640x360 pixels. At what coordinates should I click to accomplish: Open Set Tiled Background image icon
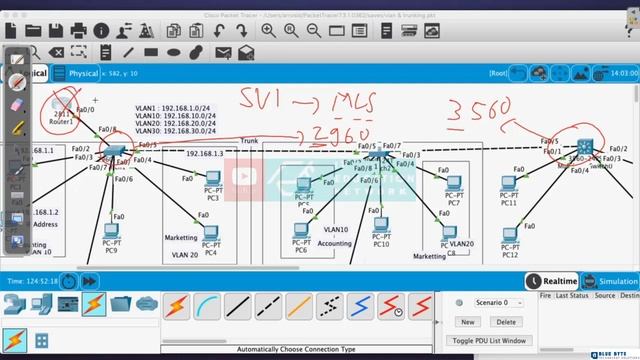tap(580, 73)
